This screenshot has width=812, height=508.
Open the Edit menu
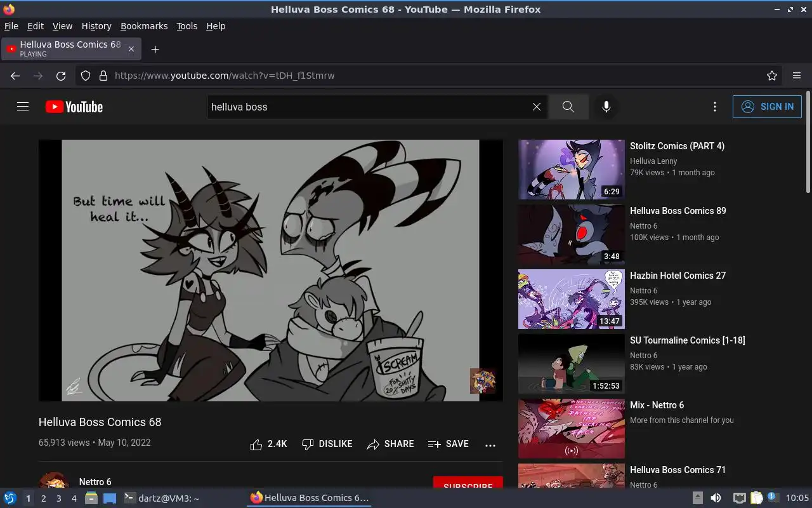pos(36,26)
